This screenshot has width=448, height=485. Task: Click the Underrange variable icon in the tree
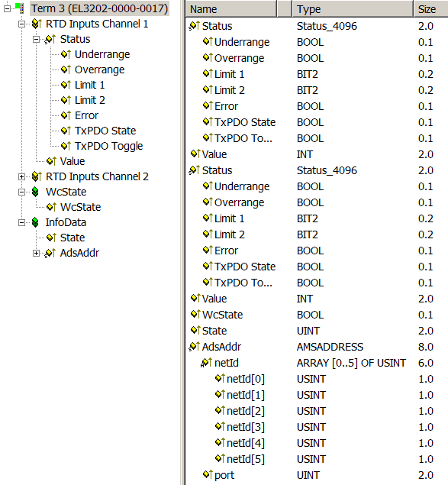[66, 54]
